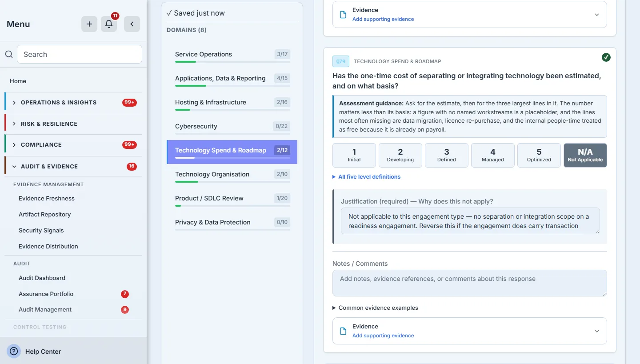The height and width of the screenshot is (364, 640).
Task: Click Technology Spend & Roadmap progress bar
Action: pos(232,158)
